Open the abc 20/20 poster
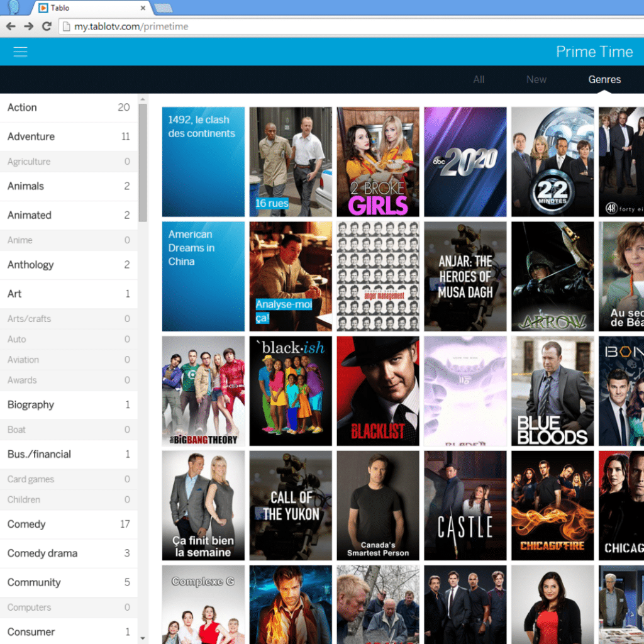 [465, 162]
